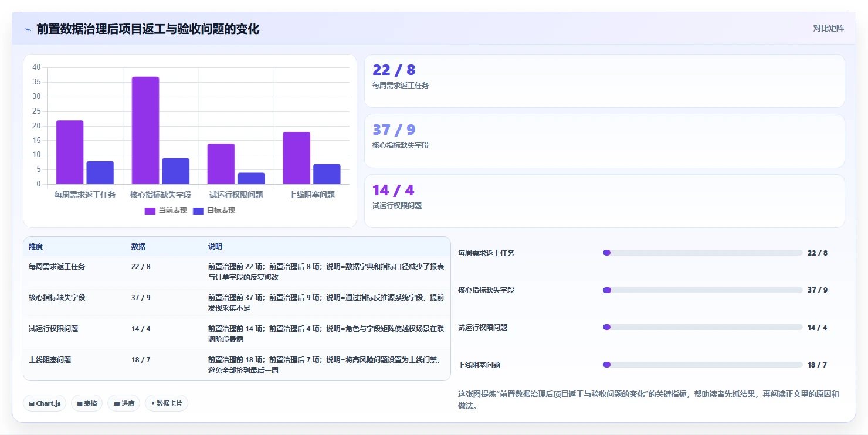
Task: Click the 数据卡片 tag chip
Action: (x=167, y=403)
